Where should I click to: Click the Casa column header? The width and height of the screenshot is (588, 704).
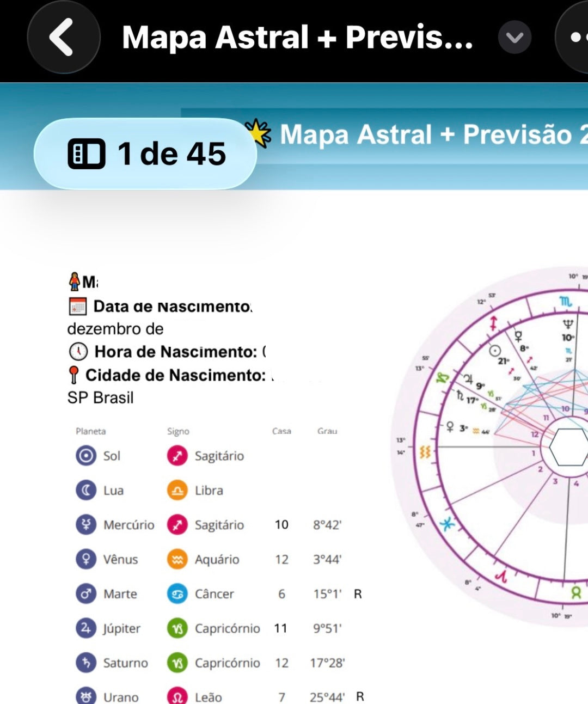(281, 431)
